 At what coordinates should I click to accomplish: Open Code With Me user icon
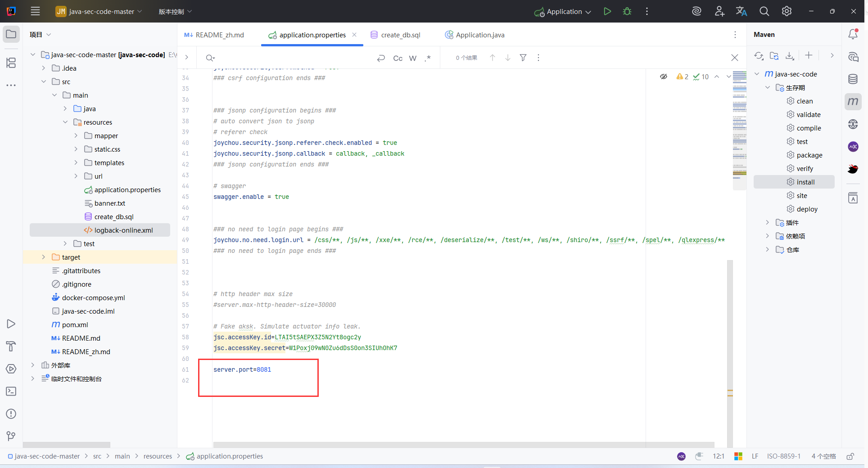(719, 11)
